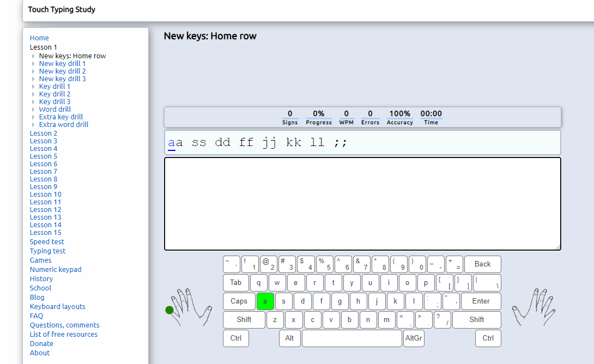Click the Tab key on the keyboard
Screen dimensions: 594x364
pyautogui.click(x=235, y=282)
